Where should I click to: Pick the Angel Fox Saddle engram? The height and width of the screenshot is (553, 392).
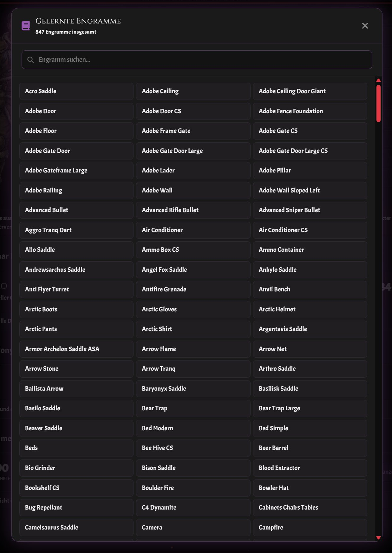pyautogui.click(x=193, y=270)
